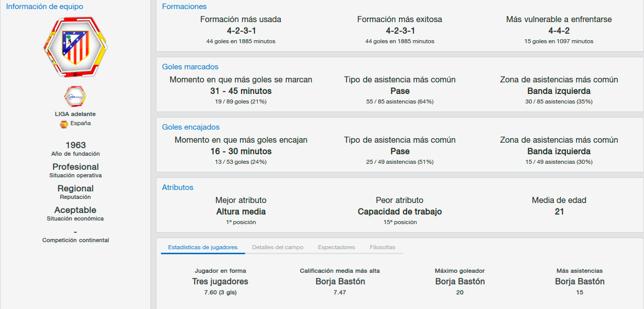Open Borja Bastón under Más asistencias
644x309 pixels.
[580, 281]
